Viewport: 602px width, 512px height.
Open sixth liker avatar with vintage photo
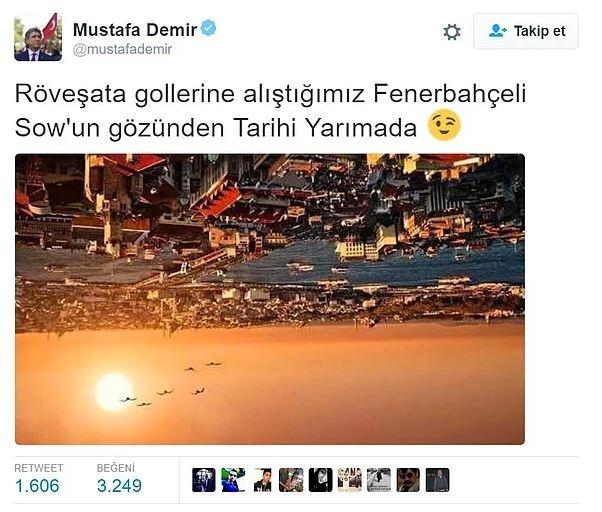pos(349,480)
